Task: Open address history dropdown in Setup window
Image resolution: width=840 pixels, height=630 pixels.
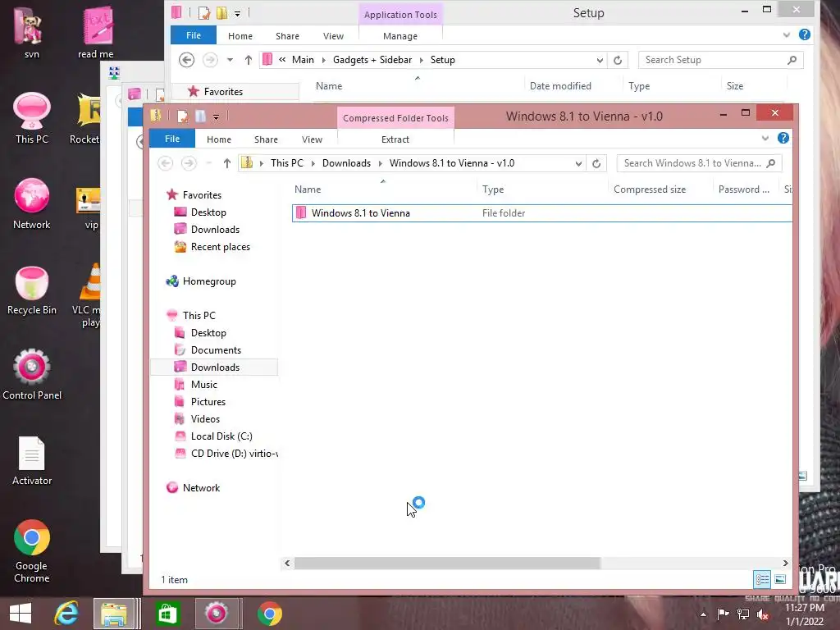Action: [x=600, y=60]
